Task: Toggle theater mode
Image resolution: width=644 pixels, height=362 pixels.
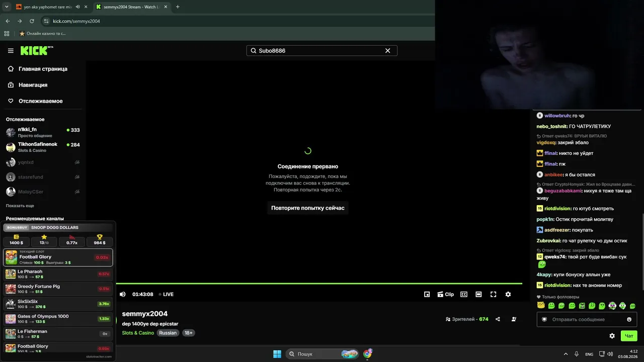Action: [478, 294]
